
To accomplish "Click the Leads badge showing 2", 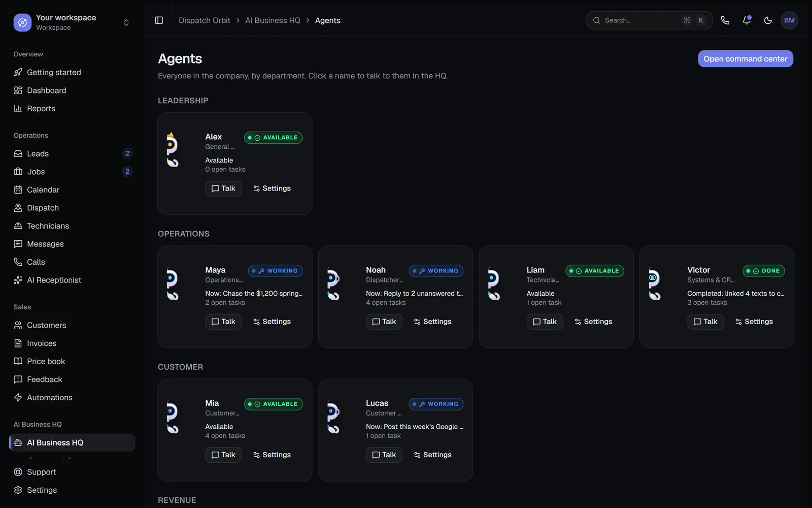I will pos(127,153).
